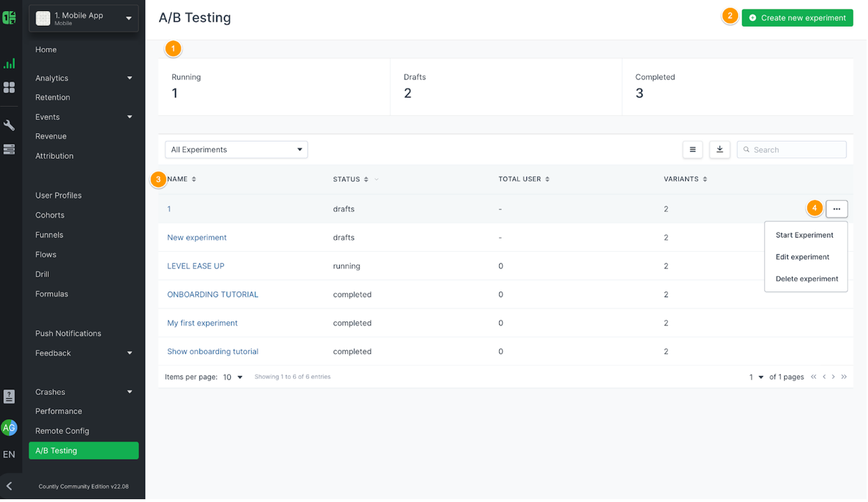The height and width of the screenshot is (502, 868).
Task: Open the 1. Mobile App selector dropdown
Action: (x=84, y=18)
